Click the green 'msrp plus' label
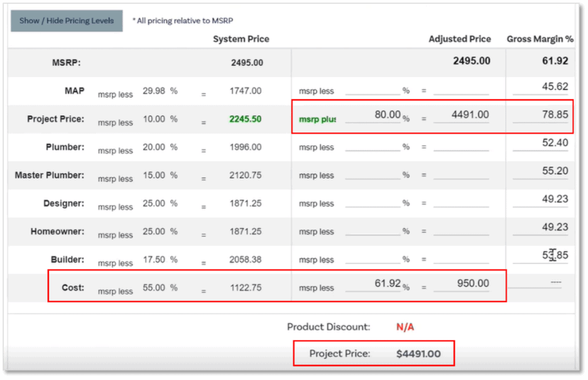Viewport: 588px width, 380px height. [x=317, y=120]
